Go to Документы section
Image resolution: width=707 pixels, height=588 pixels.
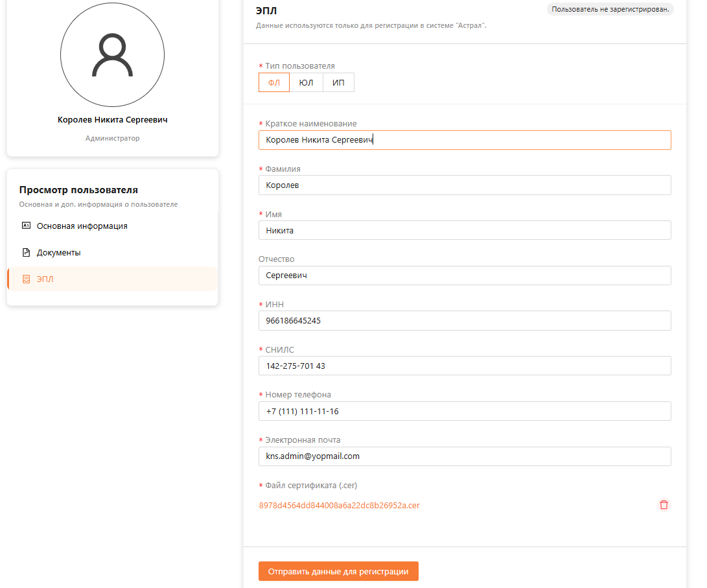(58, 253)
